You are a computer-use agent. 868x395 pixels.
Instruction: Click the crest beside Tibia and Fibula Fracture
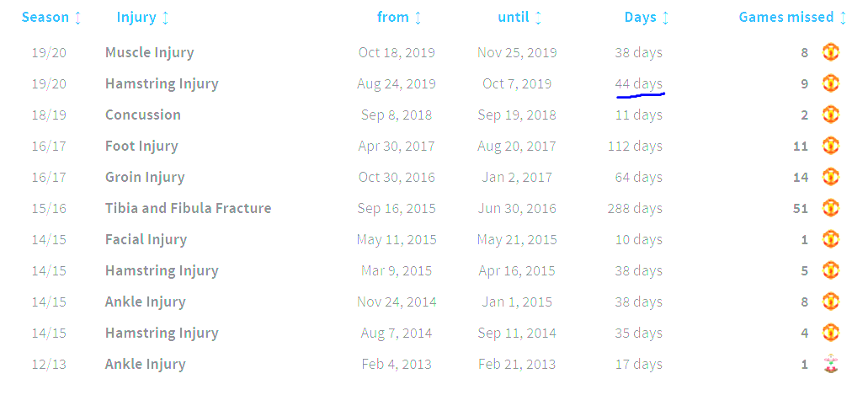(x=830, y=208)
